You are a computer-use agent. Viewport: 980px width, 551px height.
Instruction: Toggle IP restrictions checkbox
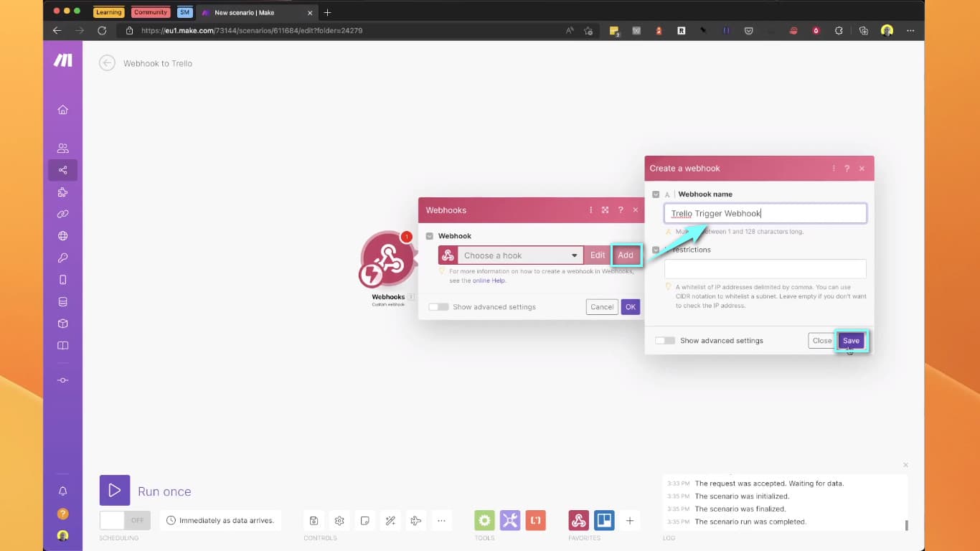click(x=656, y=250)
